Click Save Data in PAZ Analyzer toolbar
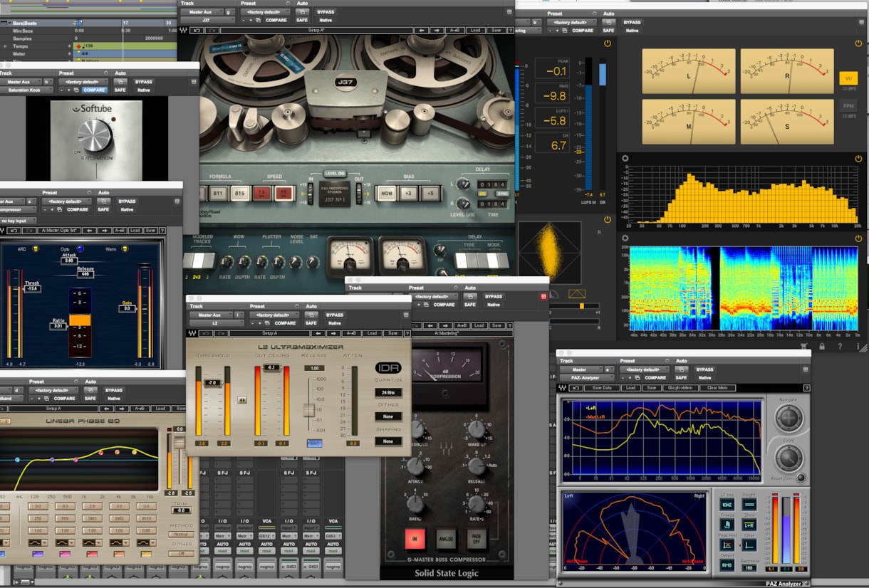This screenshot has width=869, height=588. (x=601, y=388)
